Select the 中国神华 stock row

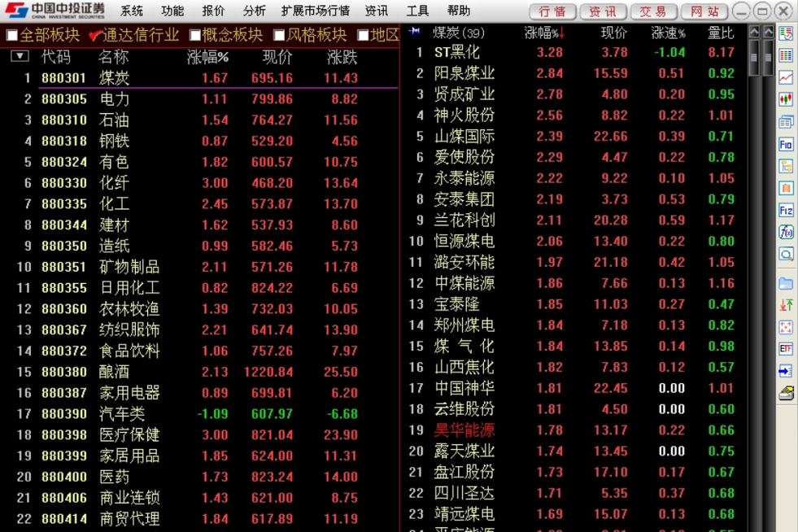tap(574, 388)
